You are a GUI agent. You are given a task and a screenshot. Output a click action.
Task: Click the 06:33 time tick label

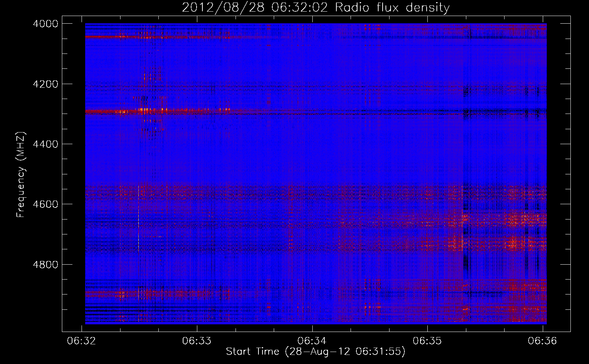click(x=197, y=341)
